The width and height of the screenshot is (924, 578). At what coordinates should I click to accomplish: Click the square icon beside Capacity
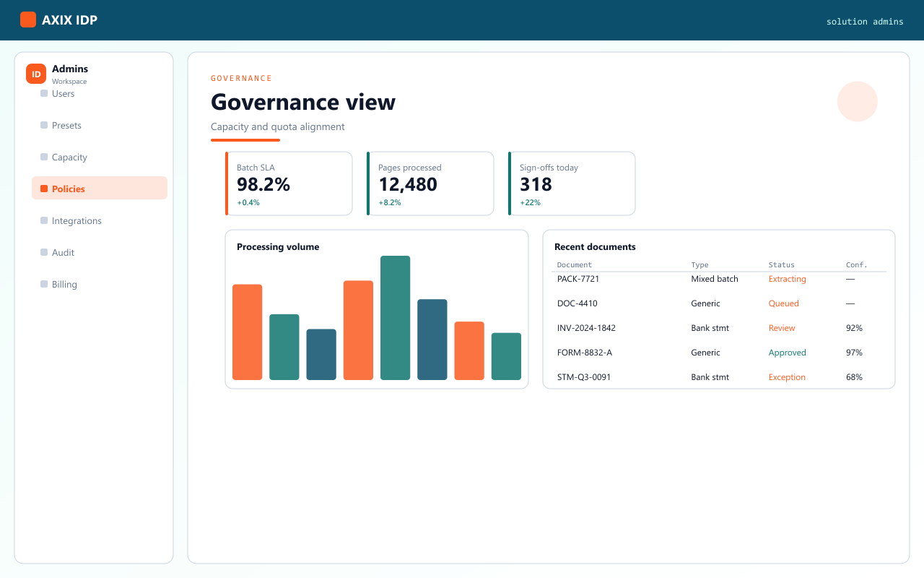(x=44, y=157)
